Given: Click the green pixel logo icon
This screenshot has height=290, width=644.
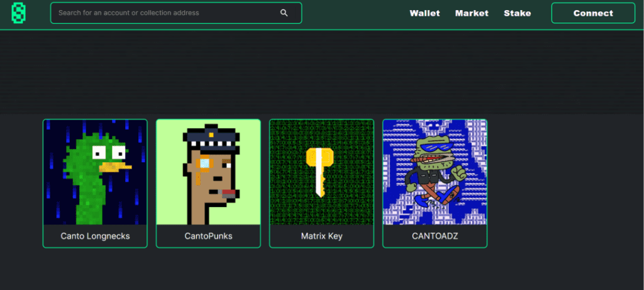Looking at the screenshot, I should (19, 13).
